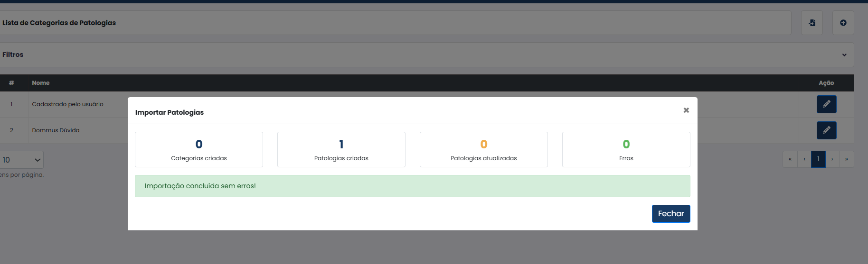Image resolution: width=868 pixels, height=264 pixels.
Task: Go to first page pagination arrow
Action: (x=790, y=159)
